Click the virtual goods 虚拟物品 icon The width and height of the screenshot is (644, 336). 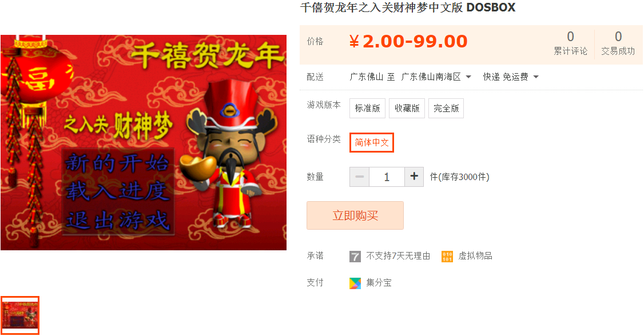447,257
